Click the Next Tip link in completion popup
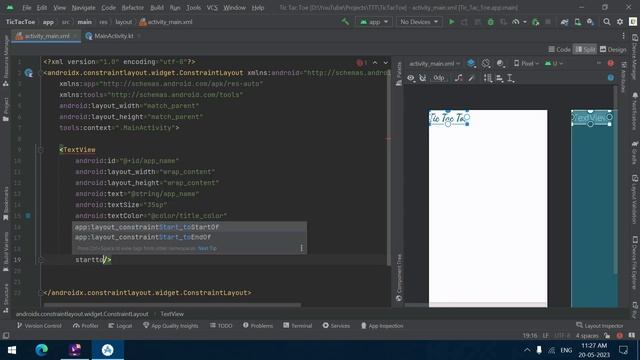 [207, 248]
